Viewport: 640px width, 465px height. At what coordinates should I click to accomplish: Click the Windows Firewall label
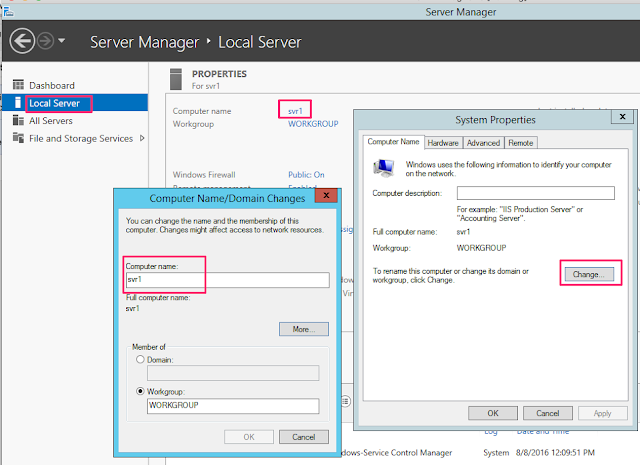(204, 175)
